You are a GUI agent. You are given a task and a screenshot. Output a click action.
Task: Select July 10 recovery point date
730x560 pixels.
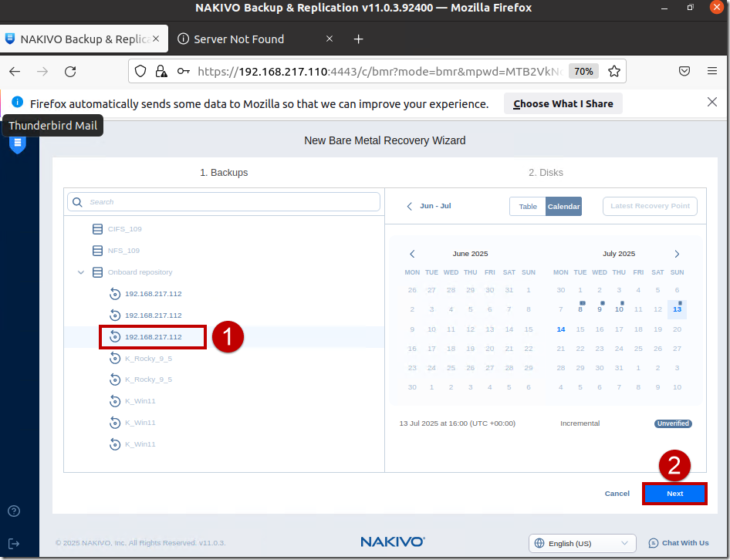[x=619, y=309]
